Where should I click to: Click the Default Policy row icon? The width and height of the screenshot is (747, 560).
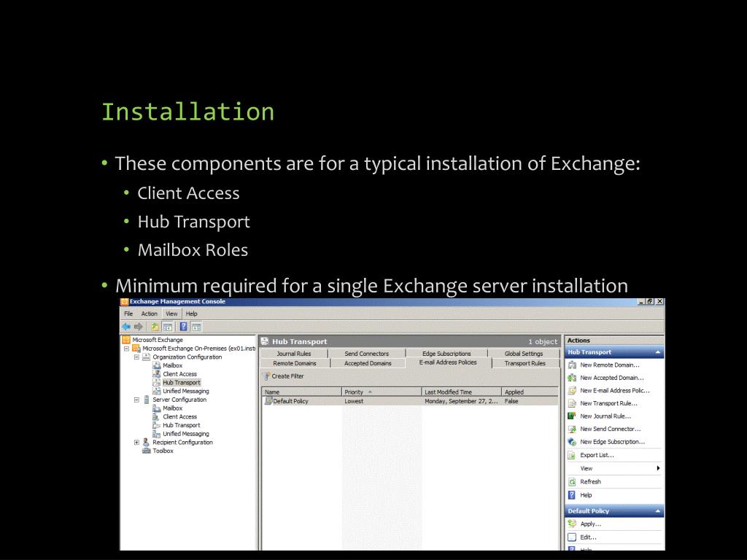point(268,401)
